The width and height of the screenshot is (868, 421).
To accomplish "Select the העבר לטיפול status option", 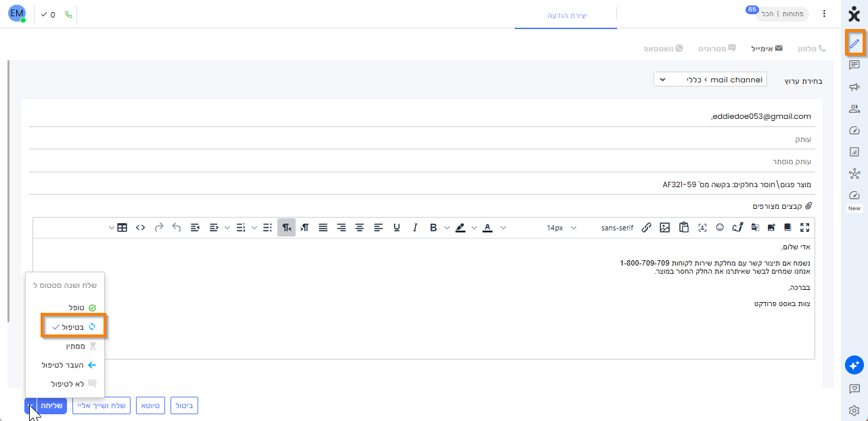I will 69,365.
